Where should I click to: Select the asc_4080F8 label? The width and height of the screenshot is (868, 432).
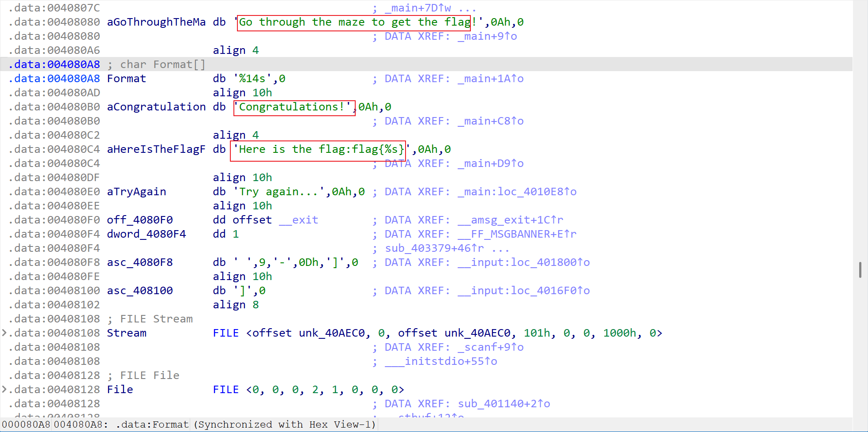[x=140, y=262]
